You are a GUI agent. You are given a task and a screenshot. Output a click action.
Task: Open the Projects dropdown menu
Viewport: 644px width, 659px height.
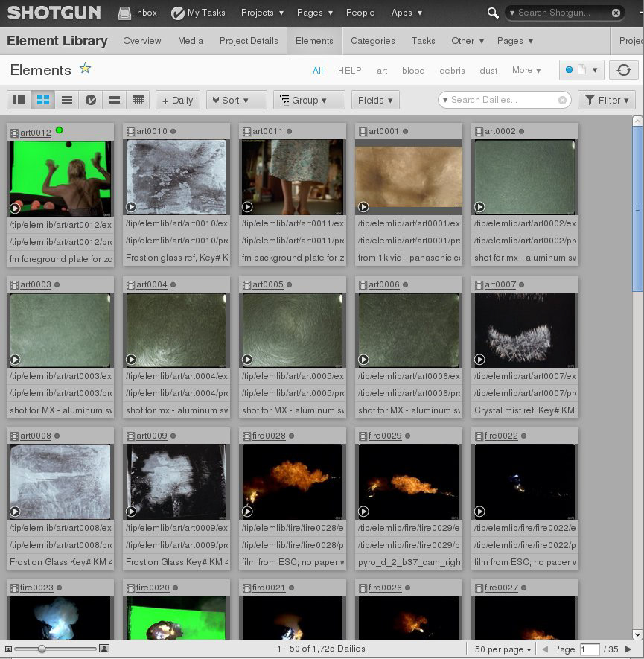click(x=262, y=13)
